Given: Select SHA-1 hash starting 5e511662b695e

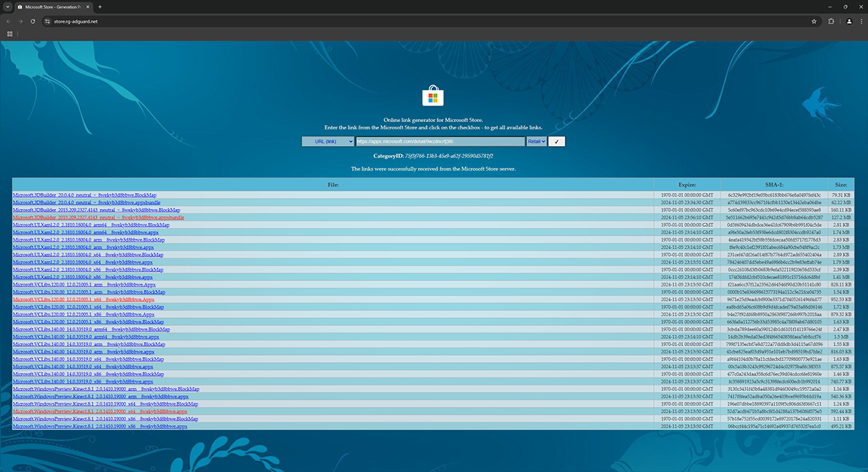Looking at the screenshot, I should coord(774,217).
